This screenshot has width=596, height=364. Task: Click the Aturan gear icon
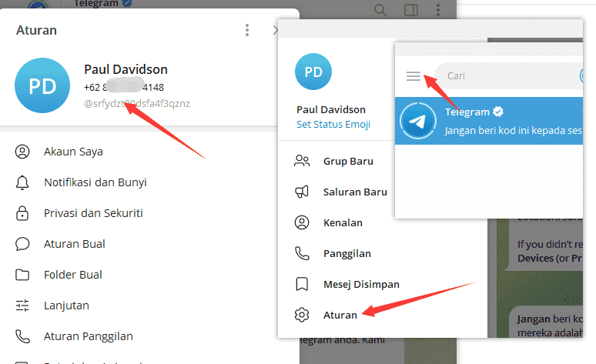pyautogui.click(x=302, y=315)
